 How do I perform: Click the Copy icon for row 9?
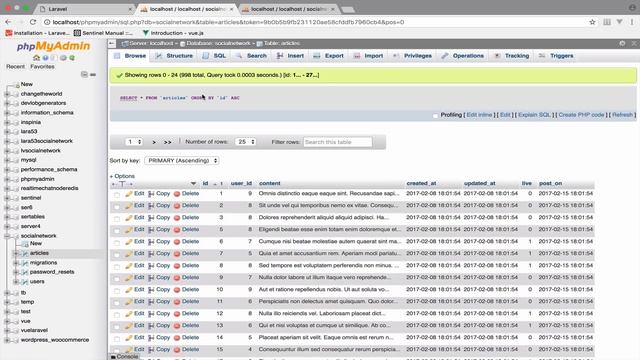151,278
